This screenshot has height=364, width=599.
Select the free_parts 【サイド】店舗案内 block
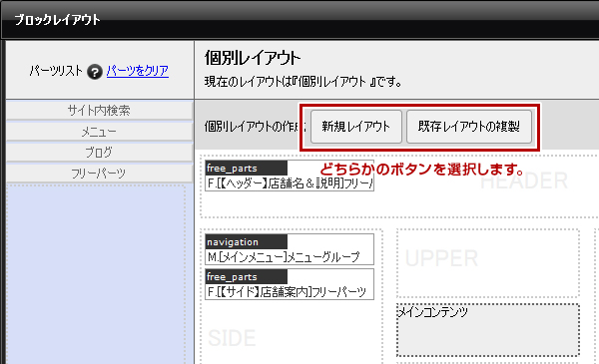pos(290,284)
